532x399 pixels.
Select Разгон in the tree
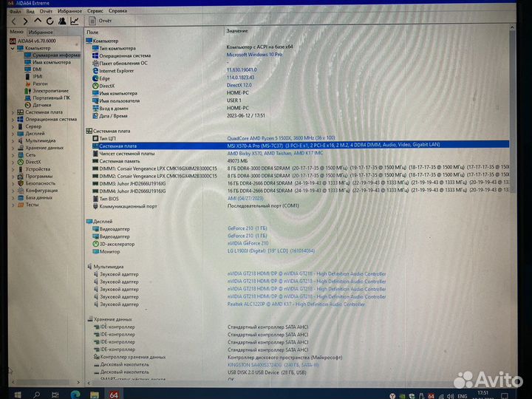(x=36, y=83)
